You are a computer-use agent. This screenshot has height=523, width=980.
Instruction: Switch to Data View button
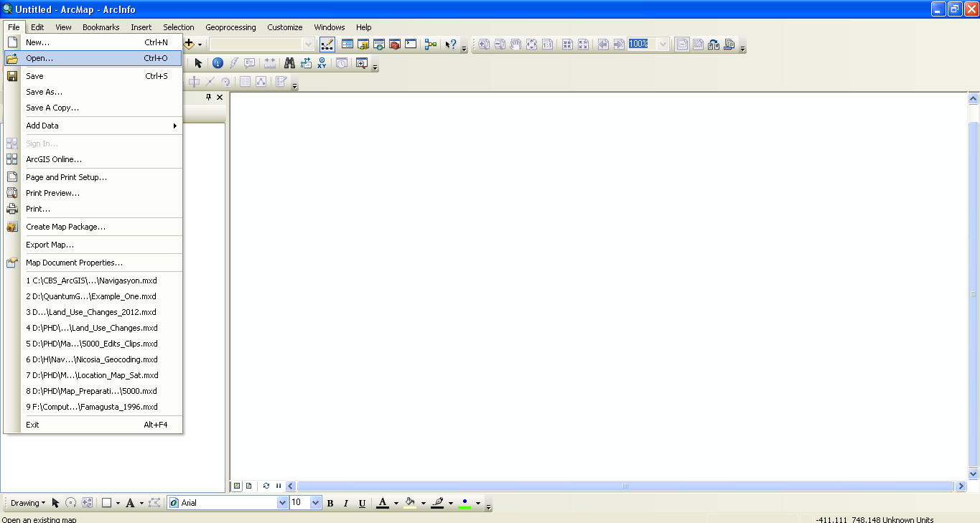tap(237, 486)
